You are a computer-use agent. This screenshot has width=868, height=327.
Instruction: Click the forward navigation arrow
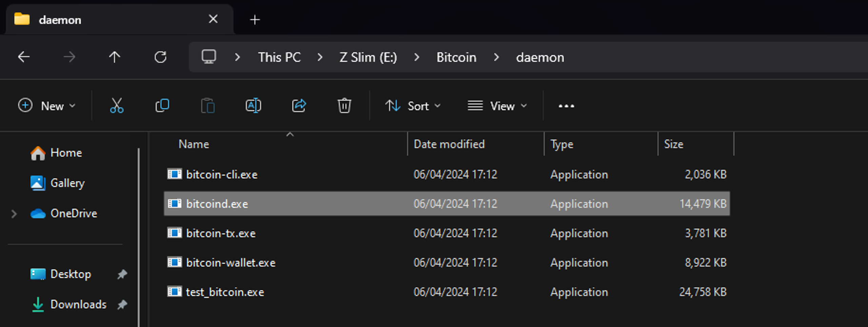coord(70,57)
